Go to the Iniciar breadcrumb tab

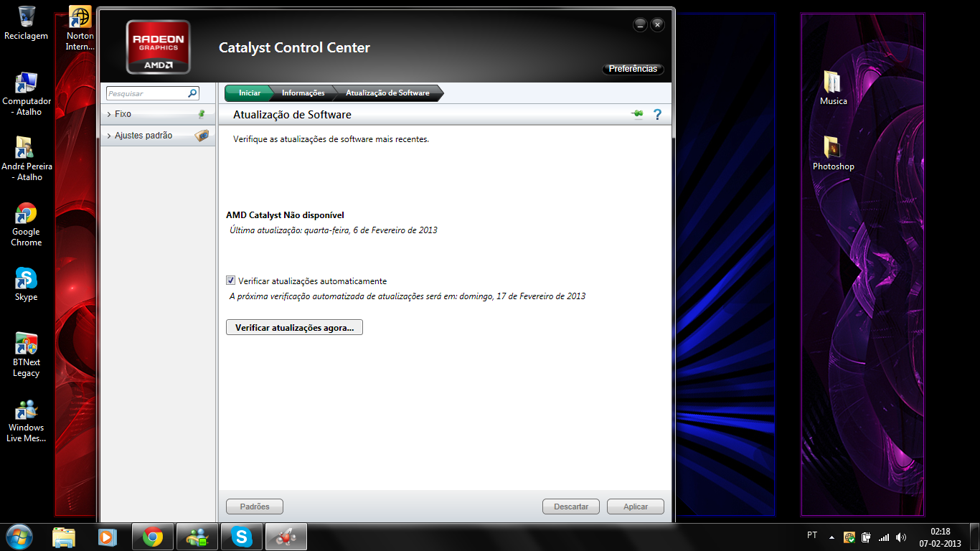click(248, 93)
